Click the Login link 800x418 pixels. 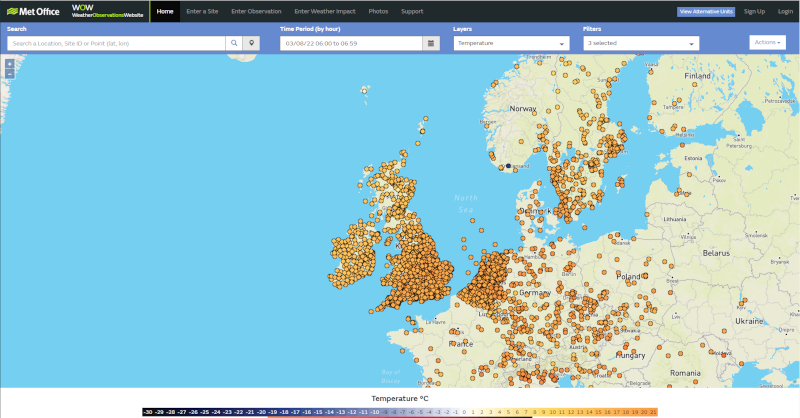(x=785, y=11)
